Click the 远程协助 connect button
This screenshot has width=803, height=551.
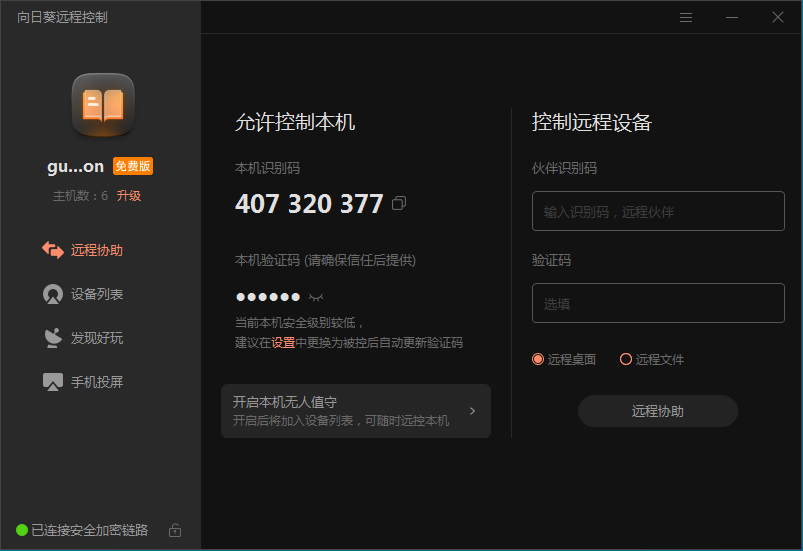pyautogui.click(x=658, y=411)
